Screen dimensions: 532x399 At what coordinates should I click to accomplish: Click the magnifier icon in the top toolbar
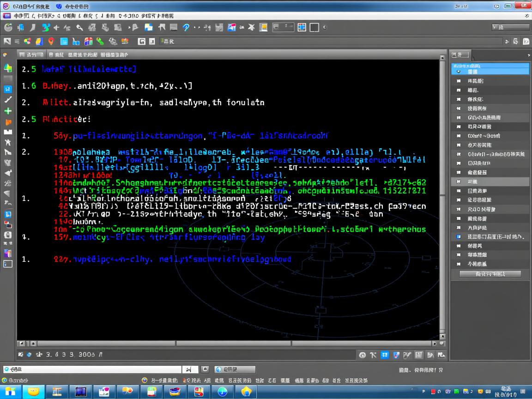tap(80, 28)
